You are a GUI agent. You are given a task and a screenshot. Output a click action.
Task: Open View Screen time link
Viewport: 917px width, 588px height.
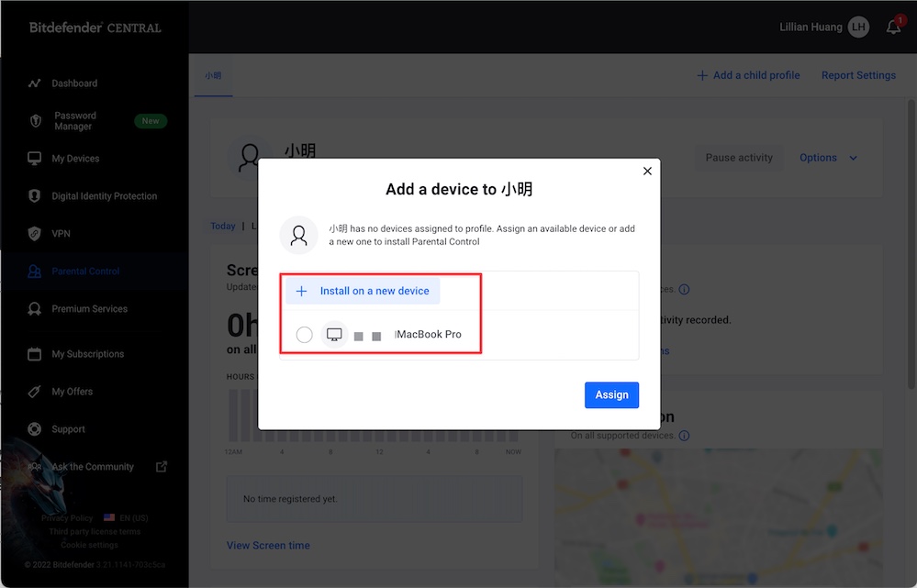[268, 545]
